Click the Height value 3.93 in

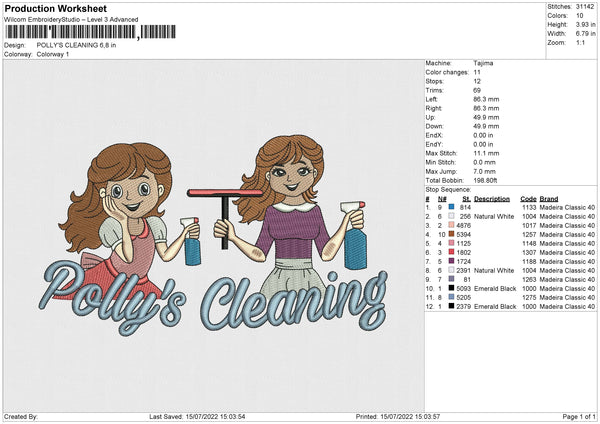(586, 24)
